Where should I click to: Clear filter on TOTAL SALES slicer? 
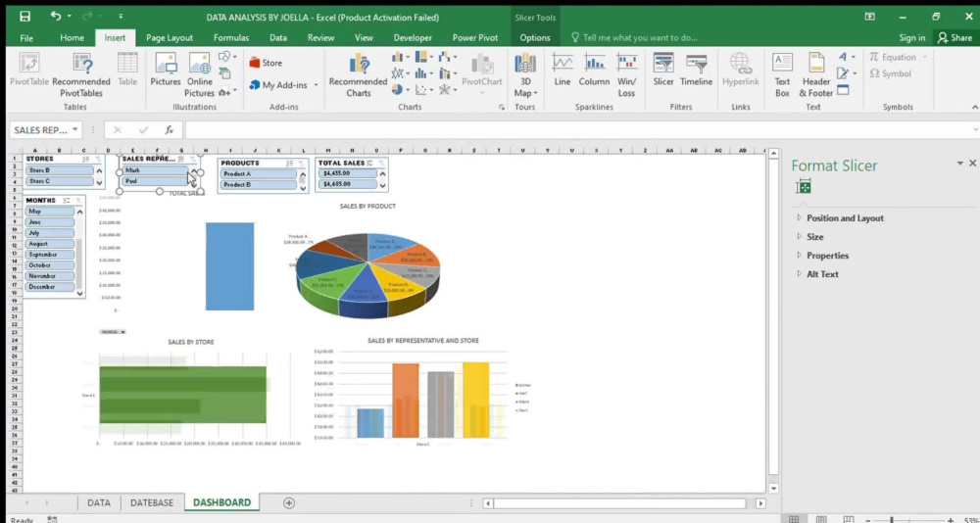coord(381,164)
